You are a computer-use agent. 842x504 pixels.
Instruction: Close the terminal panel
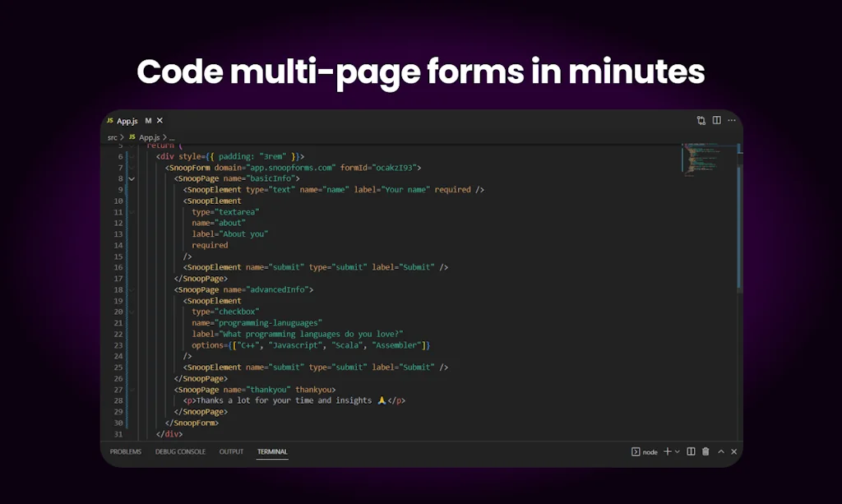coord(734,451)
